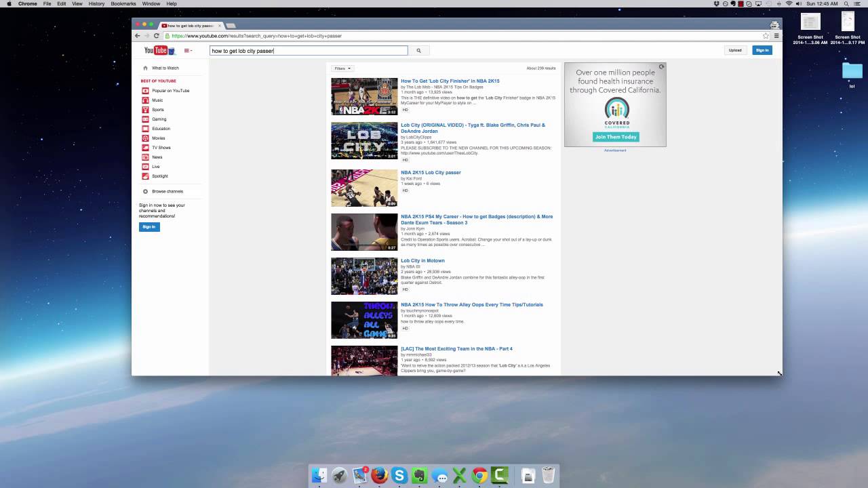Open the News category icon
The height and width of the screenshot is (488, 868).
tap(145, 157)
